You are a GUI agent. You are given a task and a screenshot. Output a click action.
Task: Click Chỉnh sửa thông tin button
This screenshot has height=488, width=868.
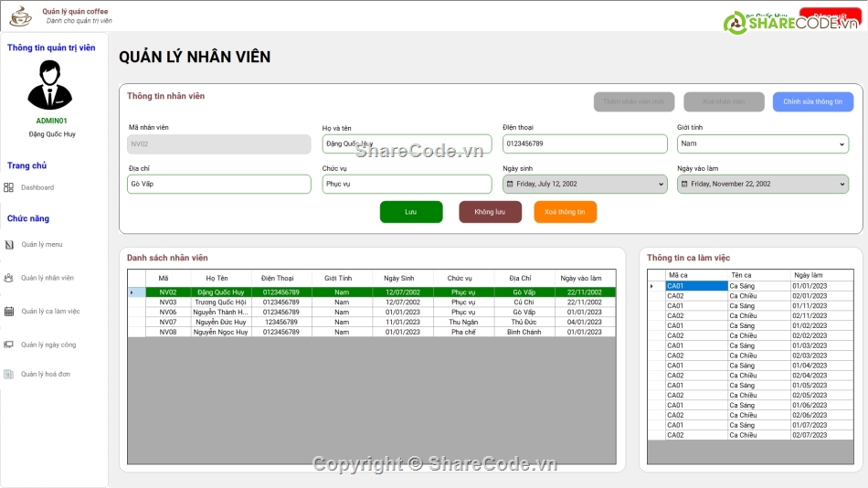pyautogui.click(x=812, y=102)
